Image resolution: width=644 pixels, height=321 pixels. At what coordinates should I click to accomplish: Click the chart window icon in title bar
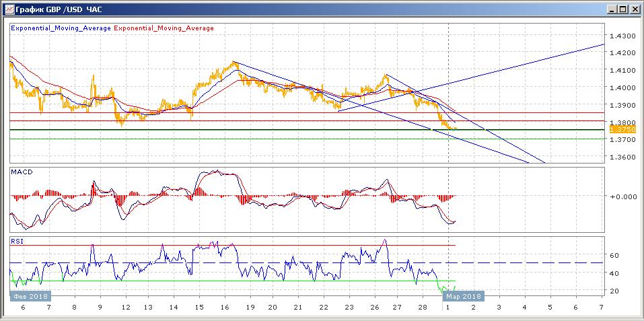tap(8, 9)
